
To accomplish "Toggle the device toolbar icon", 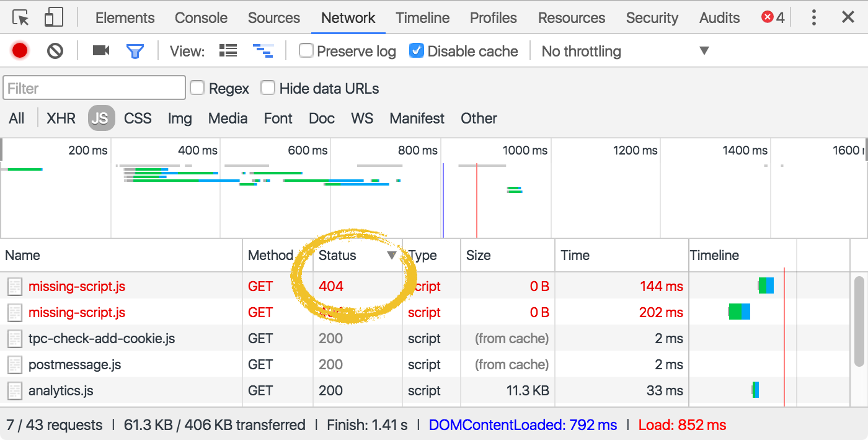I will (x=53, y=17).
